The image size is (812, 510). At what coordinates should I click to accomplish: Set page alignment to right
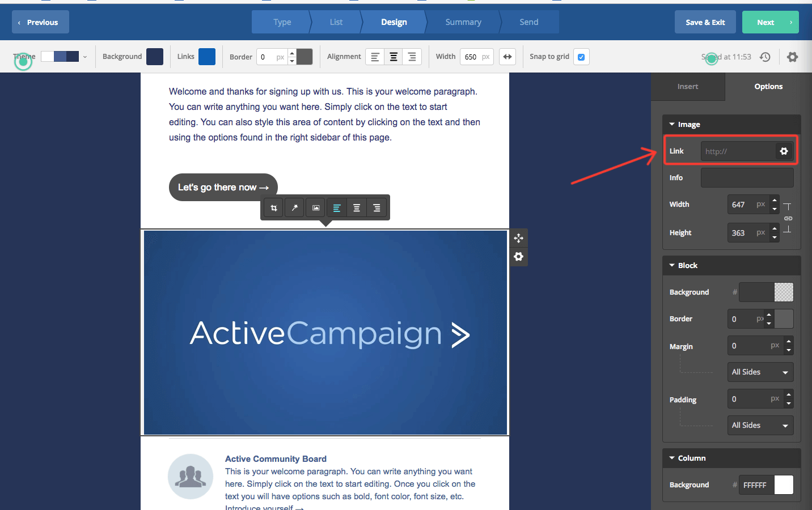[x=412, y=57]
